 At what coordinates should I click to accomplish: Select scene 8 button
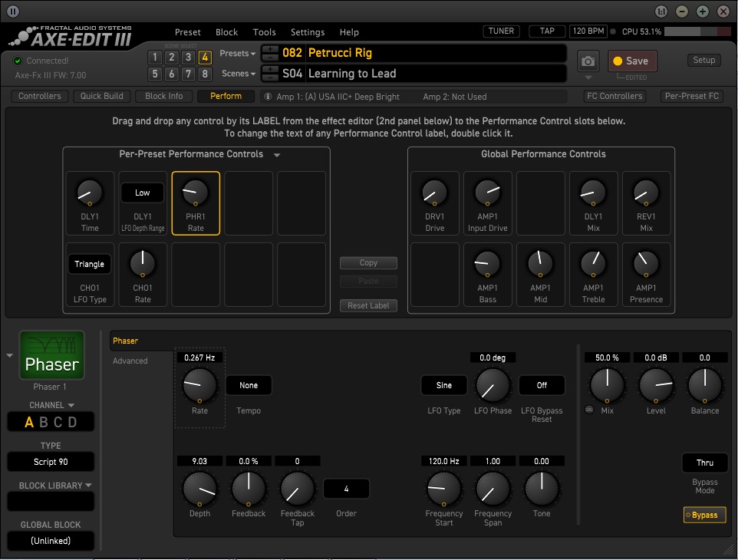205,74
